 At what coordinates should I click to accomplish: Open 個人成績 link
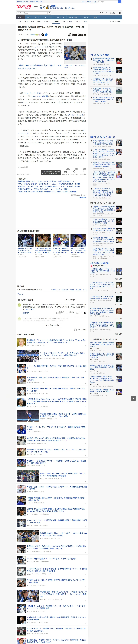tap(79, 290)
